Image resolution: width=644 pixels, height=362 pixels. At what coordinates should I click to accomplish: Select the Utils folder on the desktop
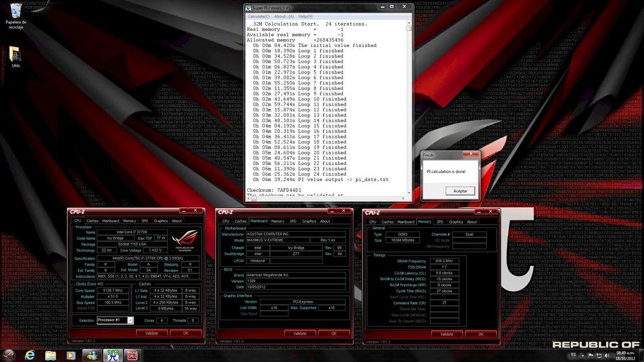(15, 57)
